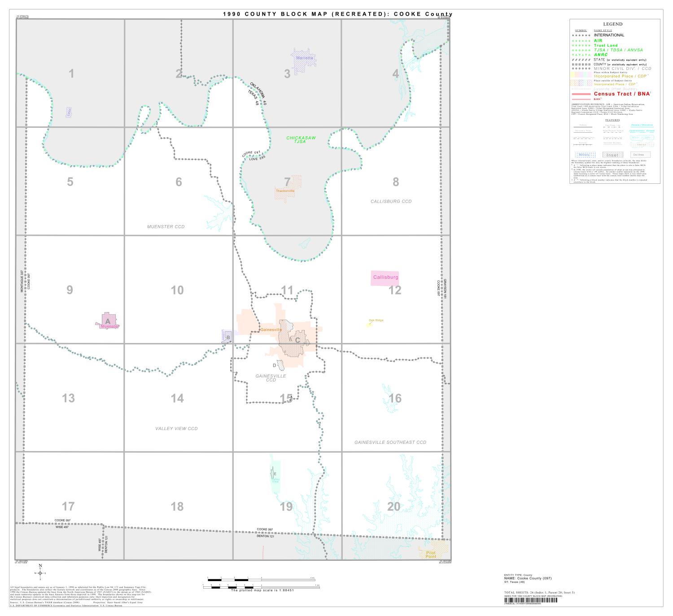Click inset marker D below Gainesville
The width and height of the screenshot is (673, 616).
point(275,364)
